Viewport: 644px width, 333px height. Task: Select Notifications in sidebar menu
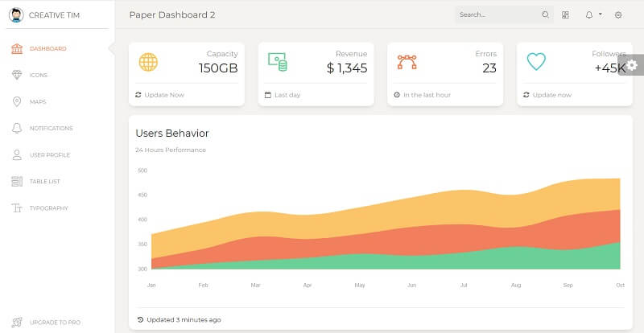tap(51, 129)
